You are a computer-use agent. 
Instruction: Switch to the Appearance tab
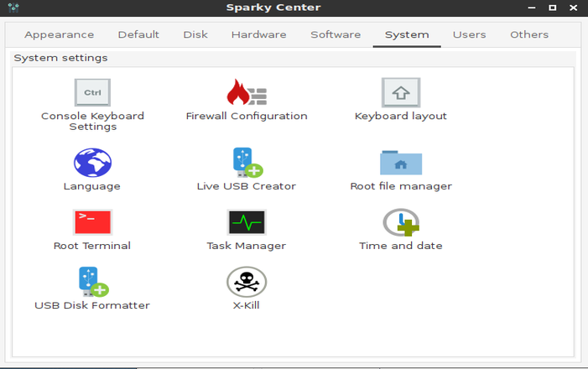tap(60, 35)
